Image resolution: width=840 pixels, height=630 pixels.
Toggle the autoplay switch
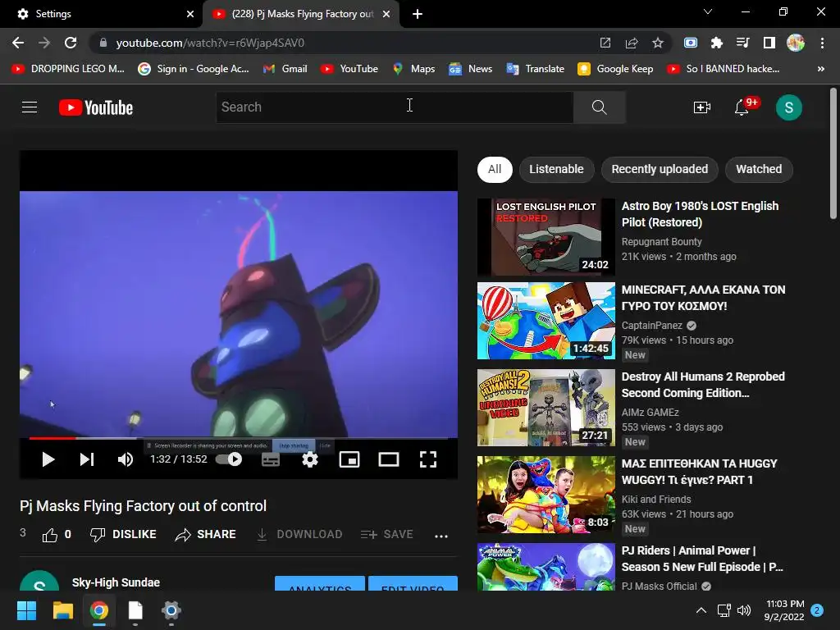pos(229,459)
